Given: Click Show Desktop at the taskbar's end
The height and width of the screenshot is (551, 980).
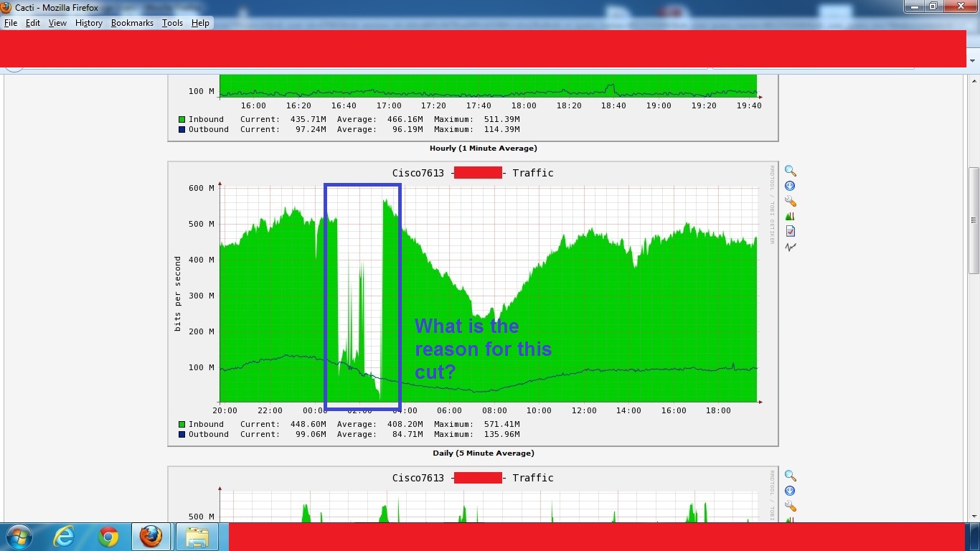Looking at the screenshot, I should [x=975, y=537].
